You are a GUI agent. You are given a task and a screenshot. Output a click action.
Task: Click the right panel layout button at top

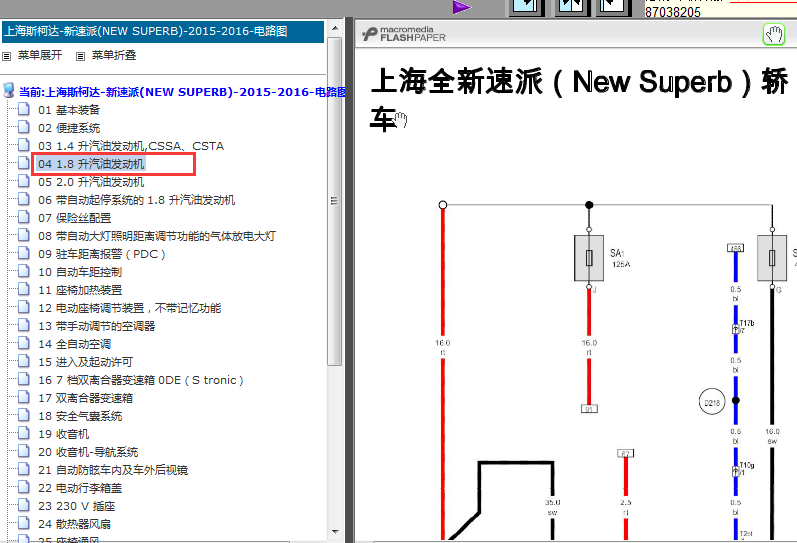613,7
